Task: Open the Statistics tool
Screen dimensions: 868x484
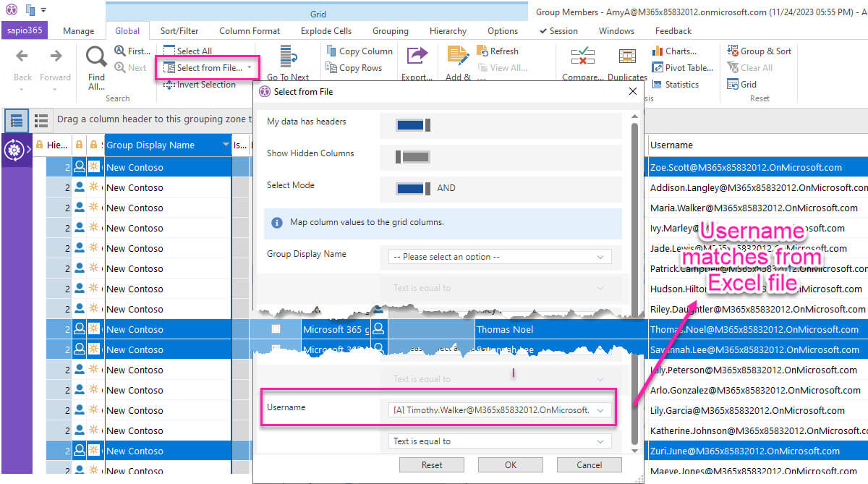Action: 676,85
